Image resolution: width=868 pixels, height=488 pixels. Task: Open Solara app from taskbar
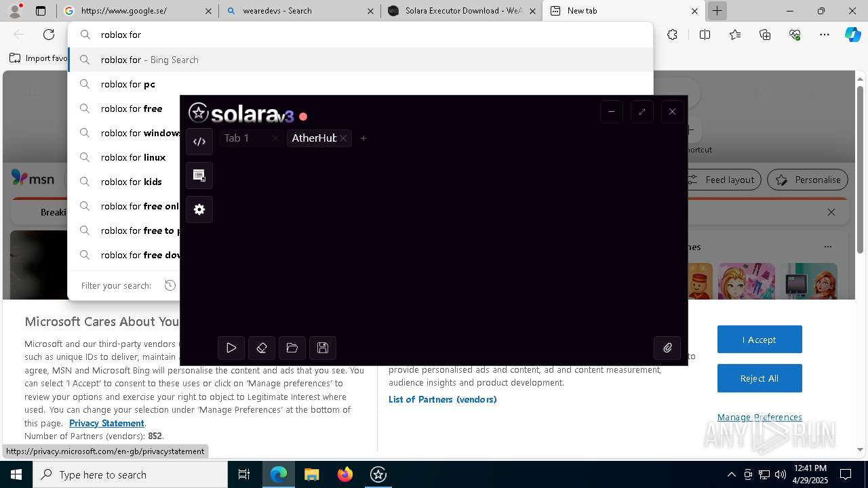[378, 474]
